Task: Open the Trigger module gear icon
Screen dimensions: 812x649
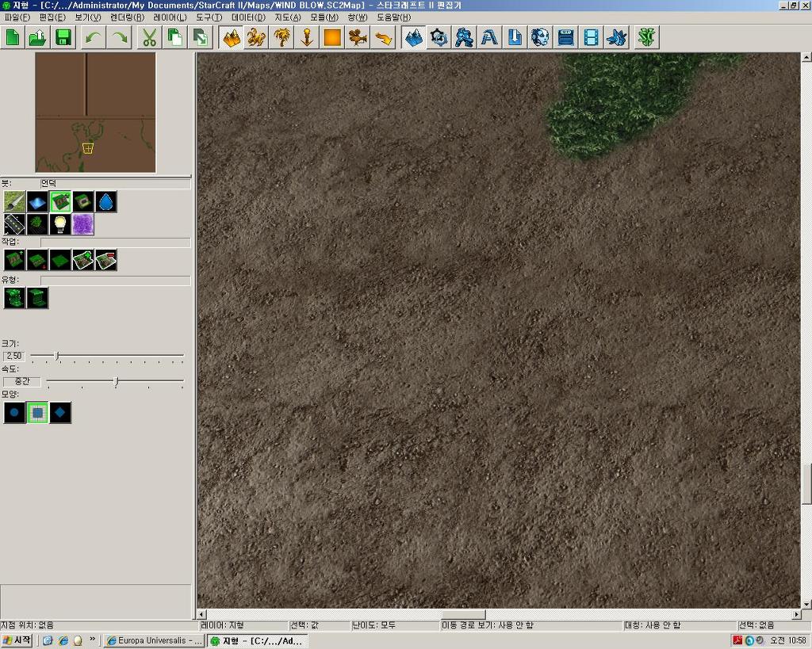Action: point(439,38)
